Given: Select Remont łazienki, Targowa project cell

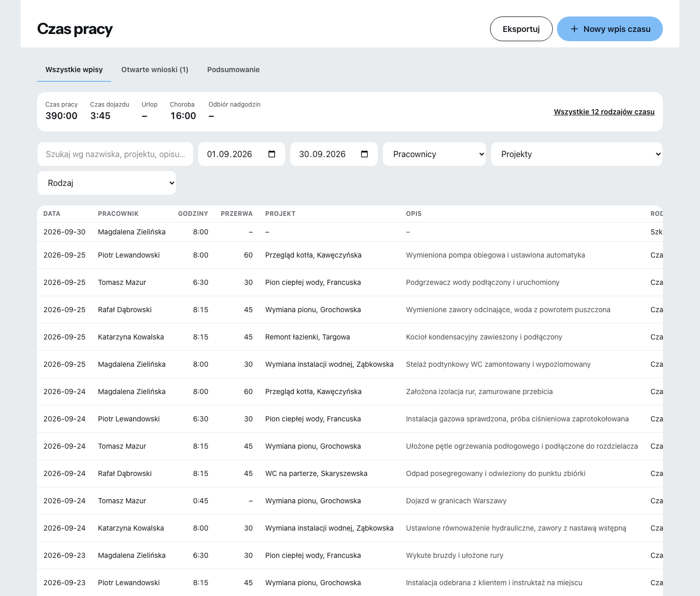Looking at the screenshot, I should click(x=308, y=337).
